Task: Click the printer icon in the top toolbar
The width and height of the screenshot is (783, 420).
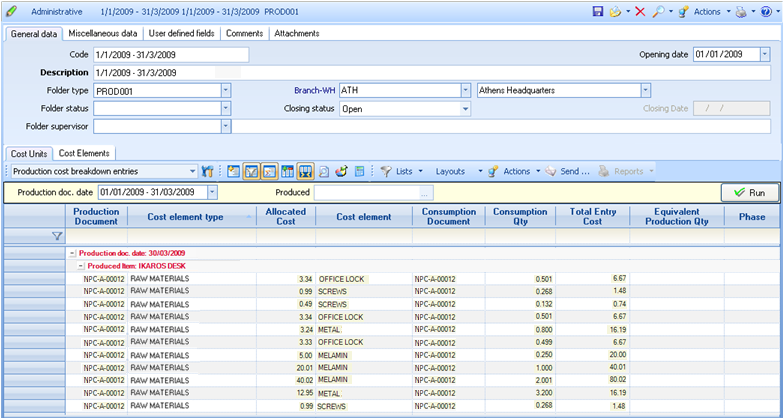Action: coord(741,11)
